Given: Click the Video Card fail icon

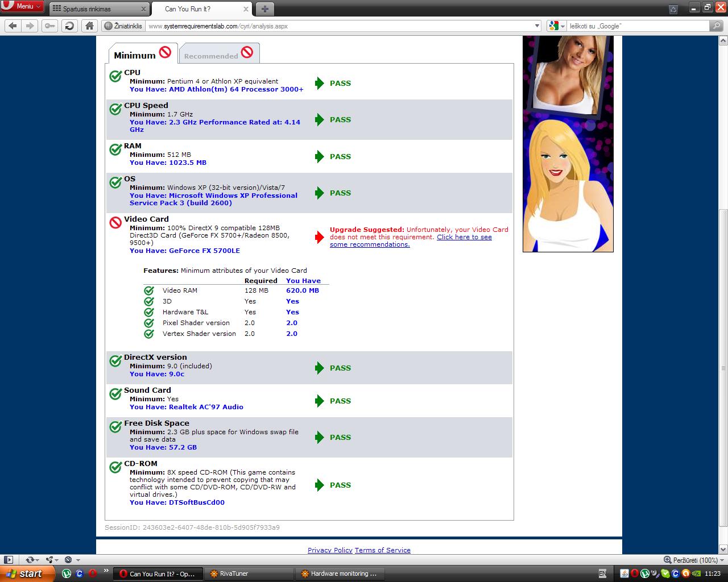Looking at the screenshot, I should (115, 223).
